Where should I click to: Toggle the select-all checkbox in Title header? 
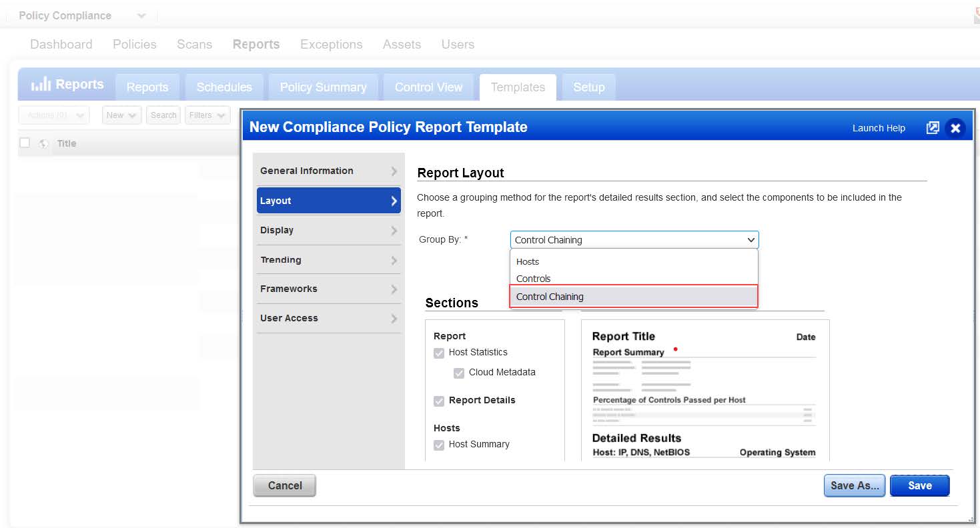pos(25,143)
